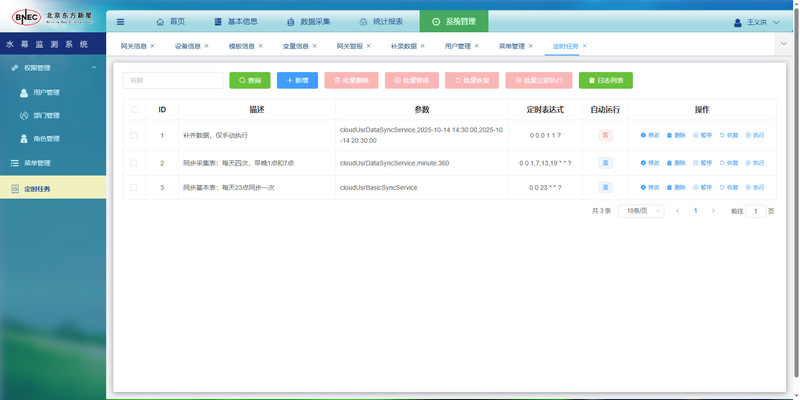
Task: Click the previous page arrow in pagination
Action: point(678,211)
